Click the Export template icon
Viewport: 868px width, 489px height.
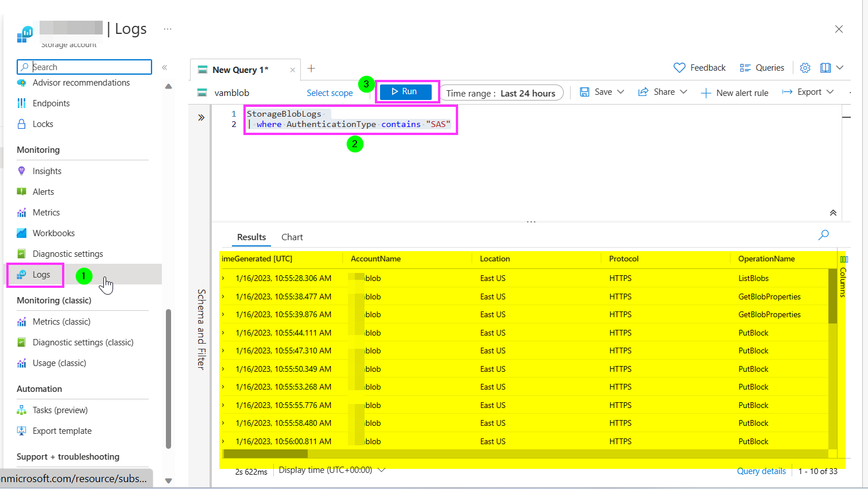point(22,431)
